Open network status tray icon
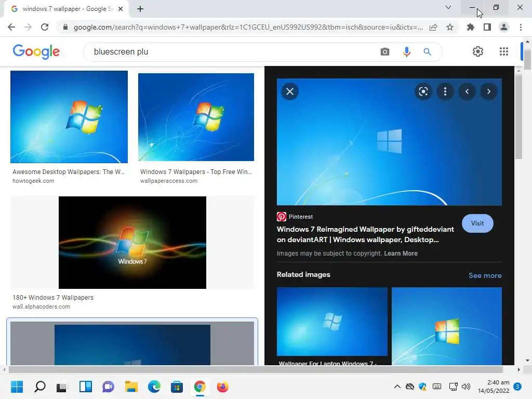This screenshot has height=399, width=532. point(453,387)
